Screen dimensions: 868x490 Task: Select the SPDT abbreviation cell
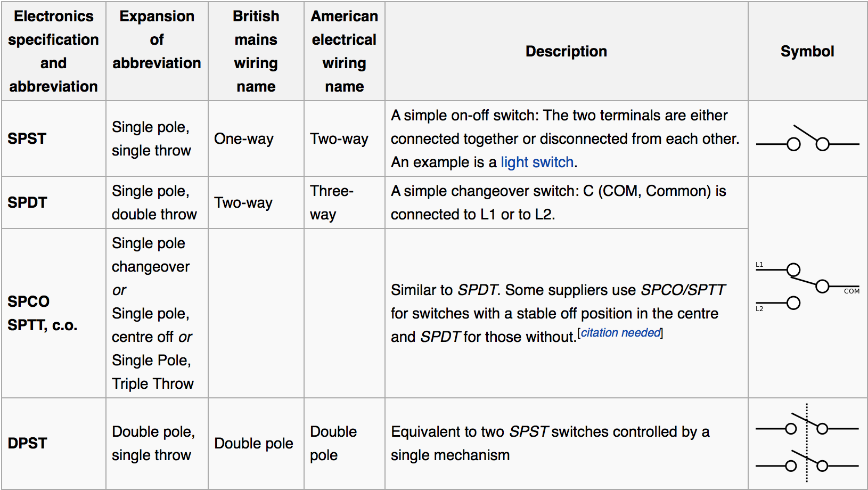[53, 202]
